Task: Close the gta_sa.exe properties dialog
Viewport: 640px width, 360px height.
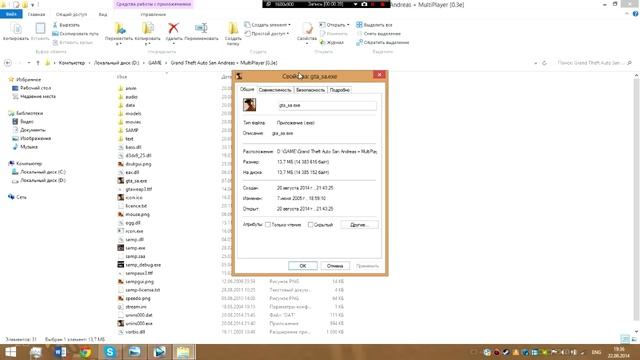Action: tap(379, 75)
